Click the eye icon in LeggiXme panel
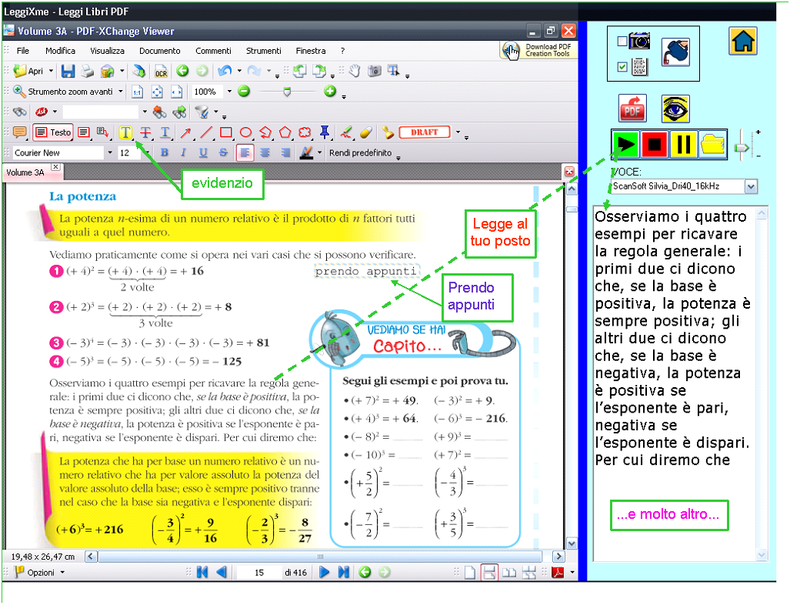Screen dimensions: 800x612 click(x=676, y=108)
